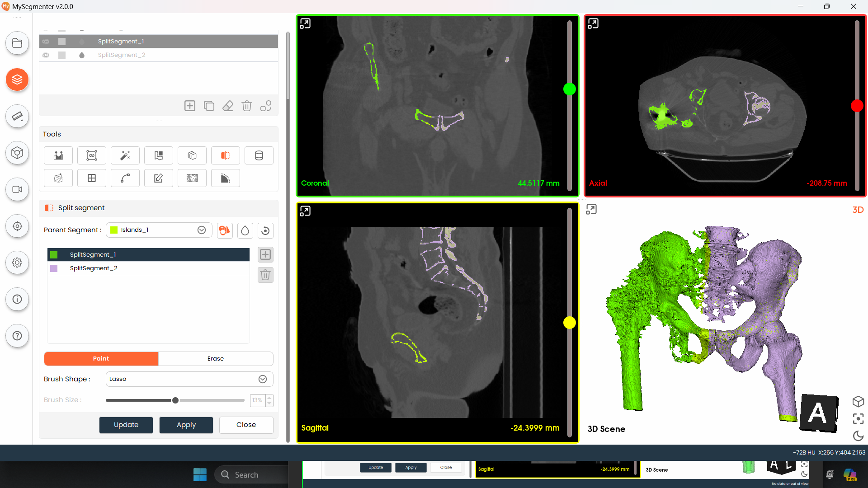Toggle dark mode moon icon
Viewport: 868px width, 488px height.
coord(858,436)
